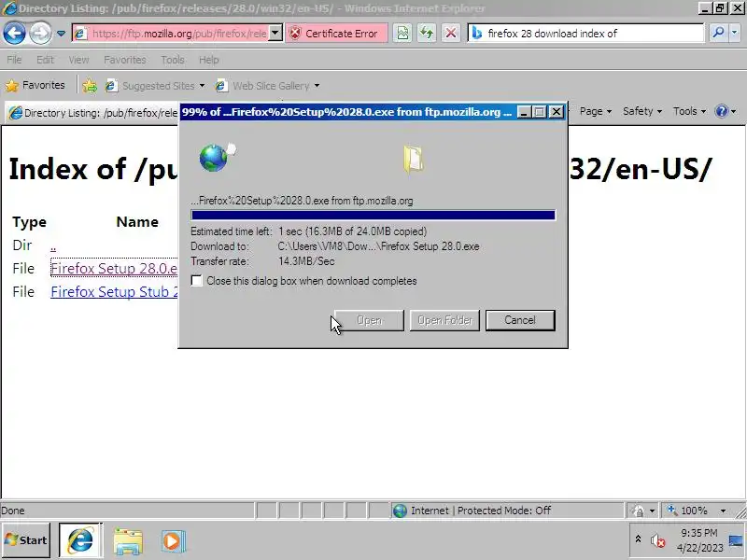Expand the search provider dropdown arrow

tap(734, 34)
